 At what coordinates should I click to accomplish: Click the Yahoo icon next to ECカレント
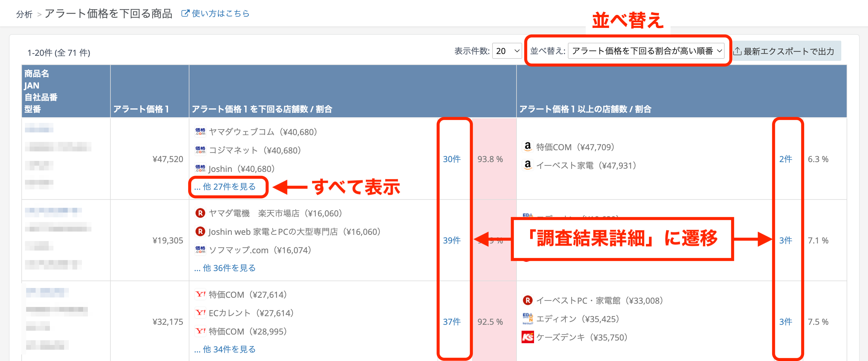pos(200,313)
